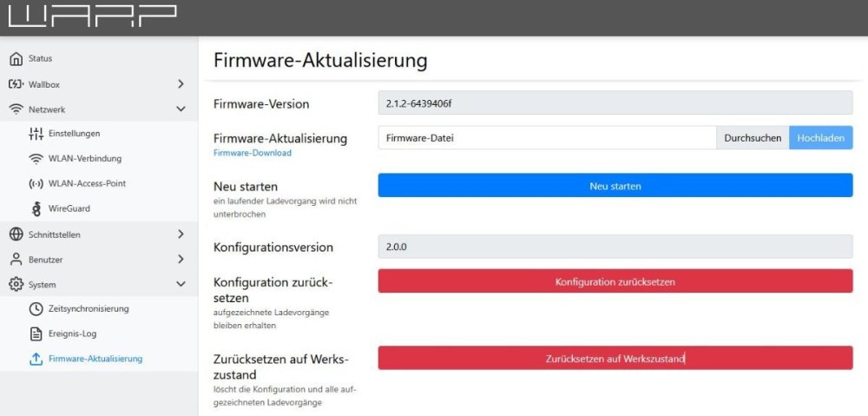The image size is (868, 416).
Task: Click the WLAN-Access-Point broadcast icon
Action: coord(36,184)
